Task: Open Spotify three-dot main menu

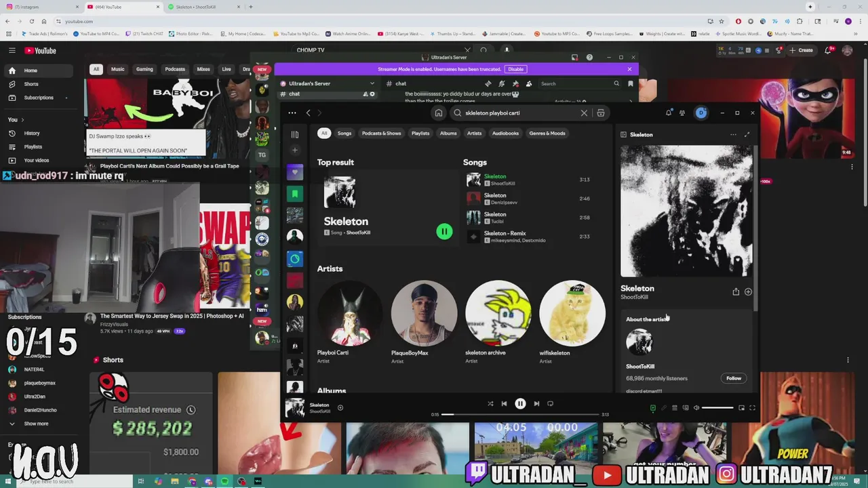Action: [292, 113]
